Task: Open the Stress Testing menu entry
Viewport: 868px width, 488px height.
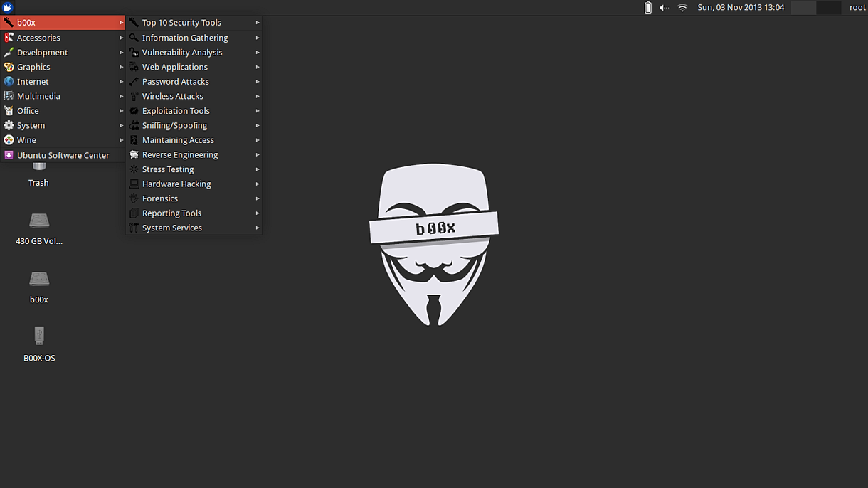Action: point(194,169)
